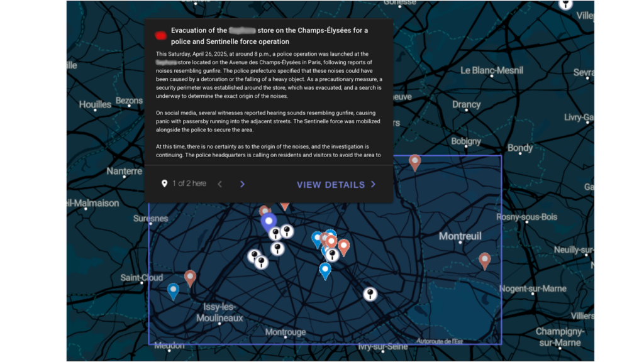The width and height of the screenshot is (644, 362).
Task: Click the Bobigny city label
Action: (466, 141)
